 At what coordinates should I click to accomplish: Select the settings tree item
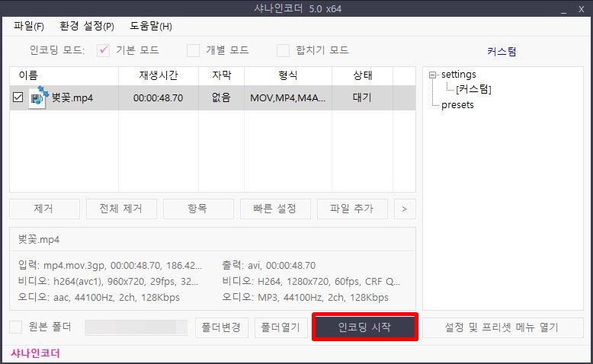[x=459, y=75]
